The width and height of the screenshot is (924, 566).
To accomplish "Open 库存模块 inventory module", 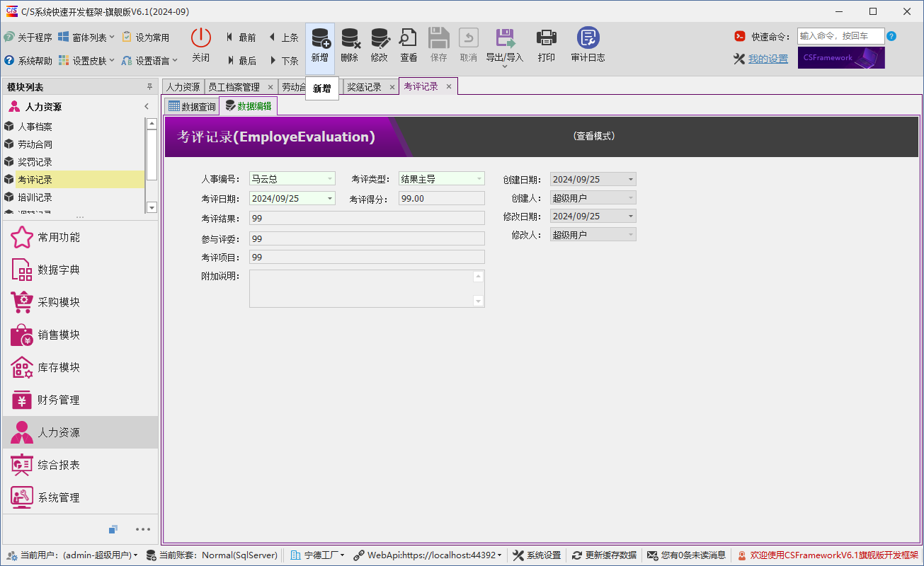I will [x=80, y=367].
